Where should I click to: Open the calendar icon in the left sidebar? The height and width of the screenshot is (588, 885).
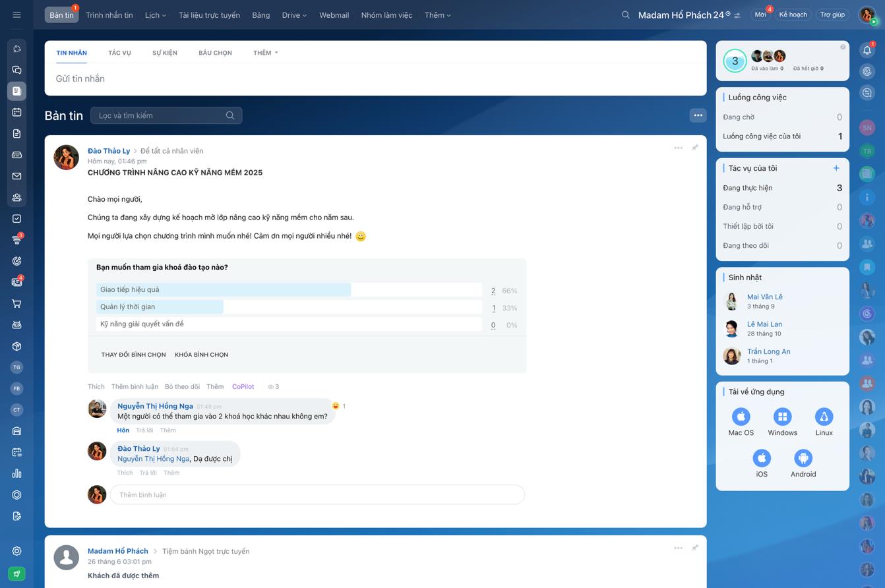tap(16, 112)
